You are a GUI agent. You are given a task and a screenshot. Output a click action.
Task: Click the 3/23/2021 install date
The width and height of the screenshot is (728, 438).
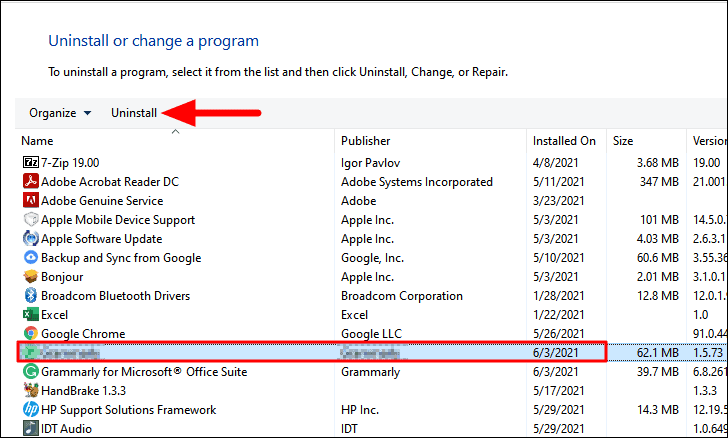coord(559,201)
